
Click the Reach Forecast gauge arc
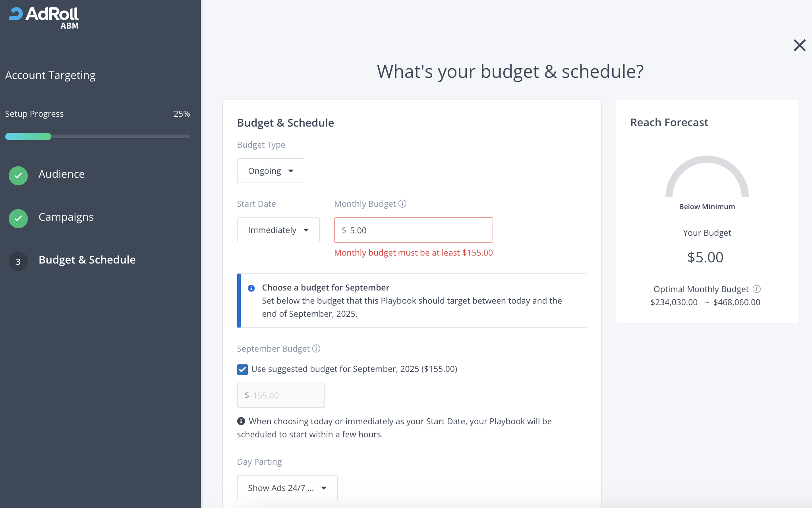pos(707,160)
